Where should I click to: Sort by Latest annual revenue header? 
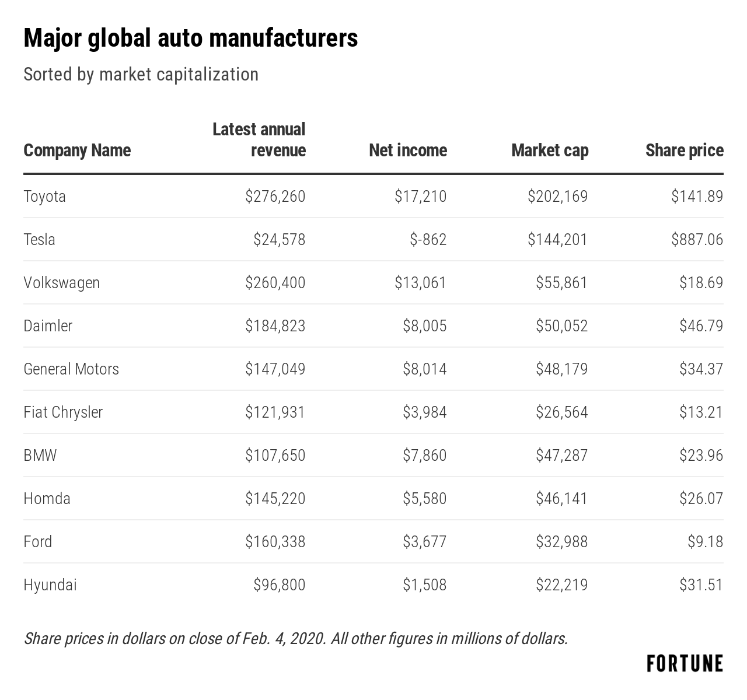(259, 140)
